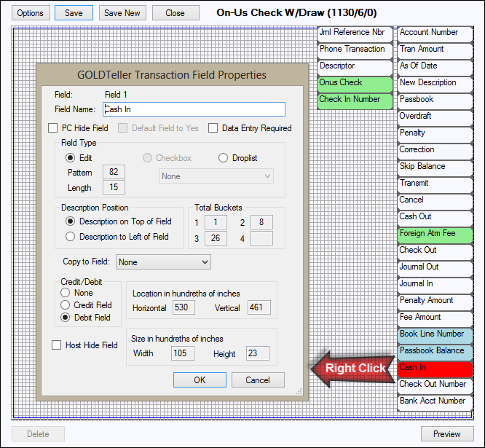
Task: Click the Save button
Action: click(x=74, y=13)
